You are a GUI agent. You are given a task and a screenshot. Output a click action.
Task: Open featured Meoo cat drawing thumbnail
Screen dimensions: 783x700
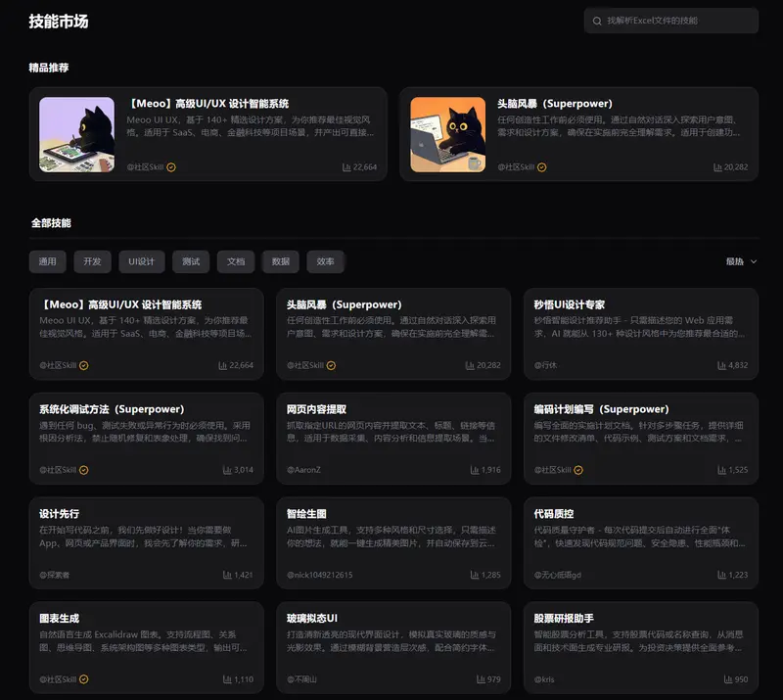click(x=77, y=134)
